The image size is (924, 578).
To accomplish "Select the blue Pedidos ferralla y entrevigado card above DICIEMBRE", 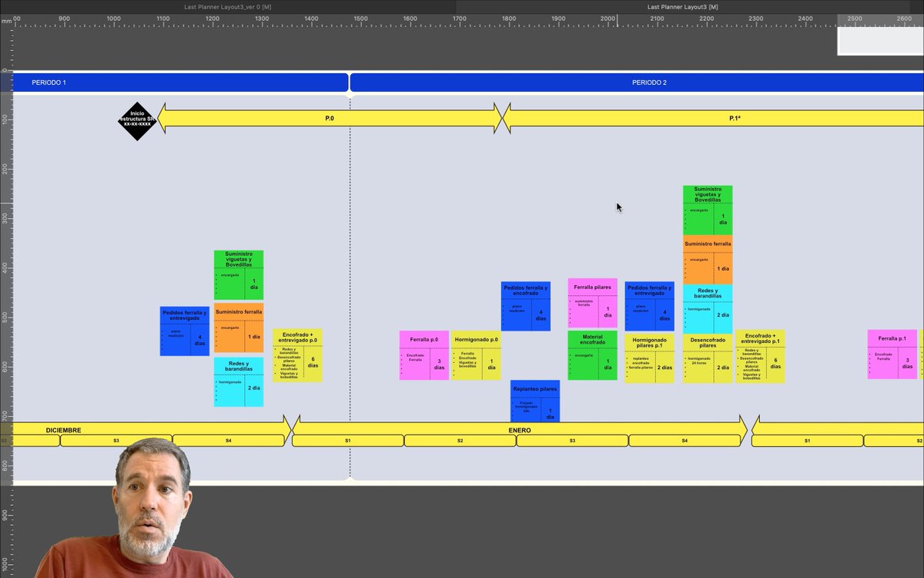I will (185, 331).
